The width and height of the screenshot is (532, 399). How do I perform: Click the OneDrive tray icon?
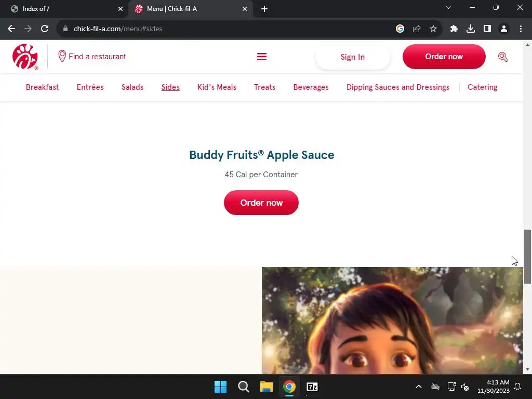[435, 387]
